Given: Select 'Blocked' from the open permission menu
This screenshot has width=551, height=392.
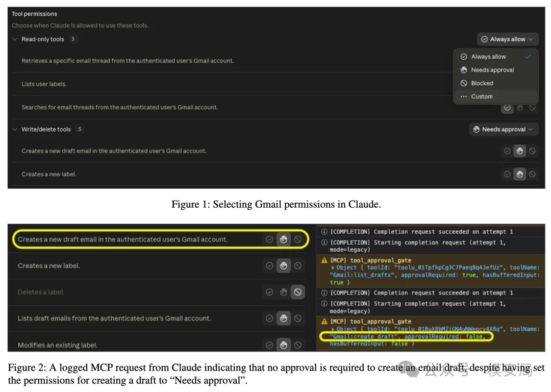Looking at the screenshot, I should coord(496,83).
